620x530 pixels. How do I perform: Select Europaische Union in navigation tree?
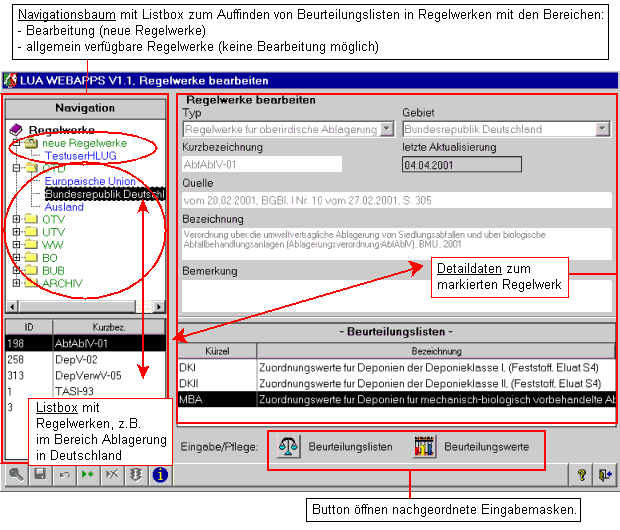coord(89,181)
